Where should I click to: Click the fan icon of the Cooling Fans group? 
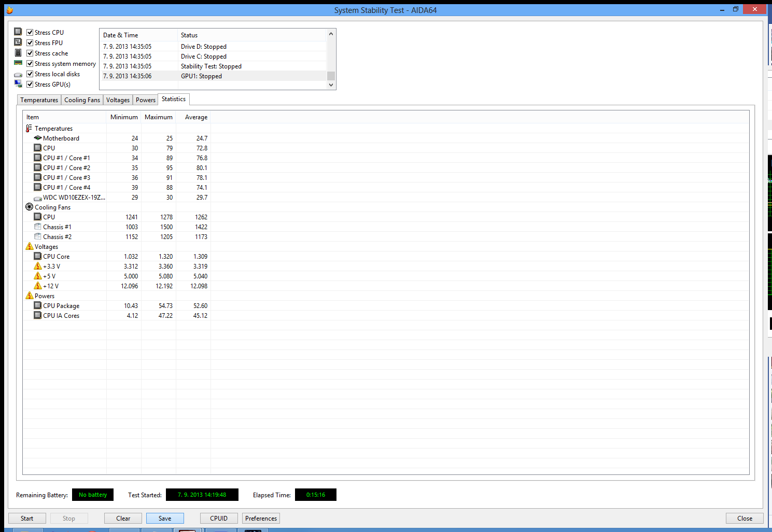coord(30,207)
